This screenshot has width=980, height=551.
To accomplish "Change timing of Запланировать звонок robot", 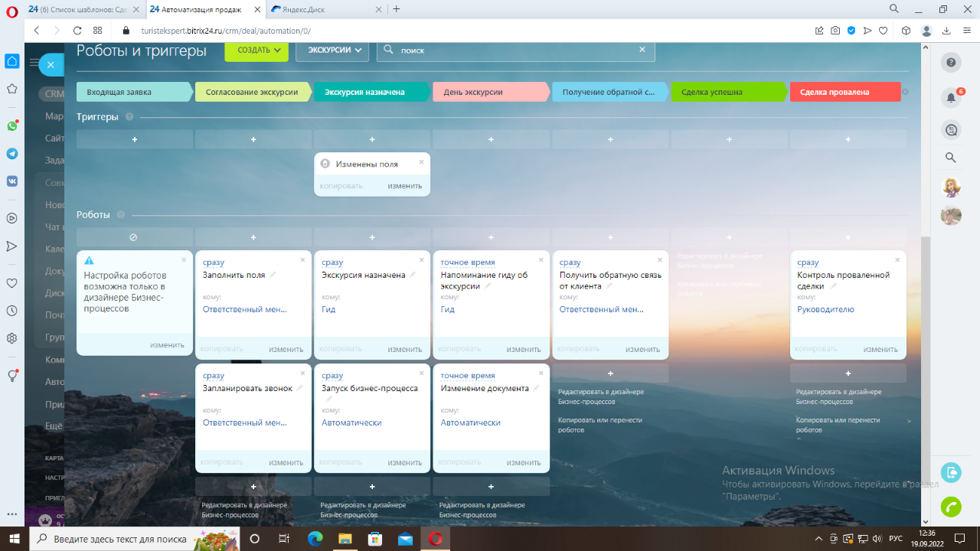I will click(x=214, y=376).
